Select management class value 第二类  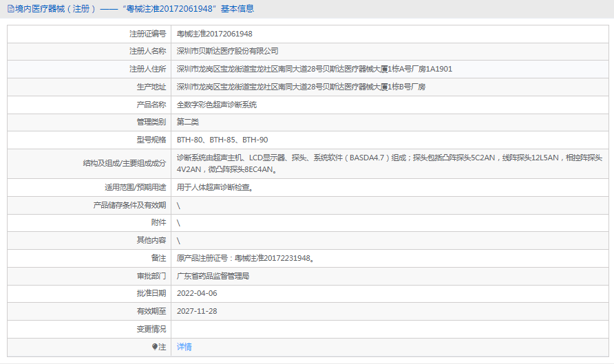pos(187,122)
